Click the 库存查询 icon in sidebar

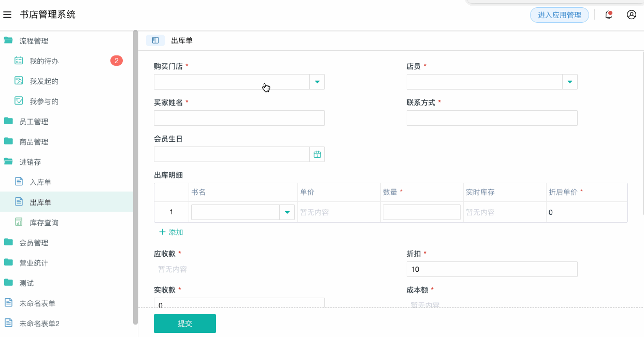(18, 222)
